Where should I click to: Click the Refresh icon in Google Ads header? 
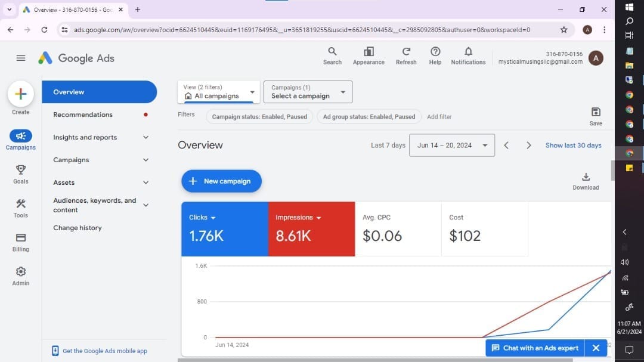click(x=406, y=56)
